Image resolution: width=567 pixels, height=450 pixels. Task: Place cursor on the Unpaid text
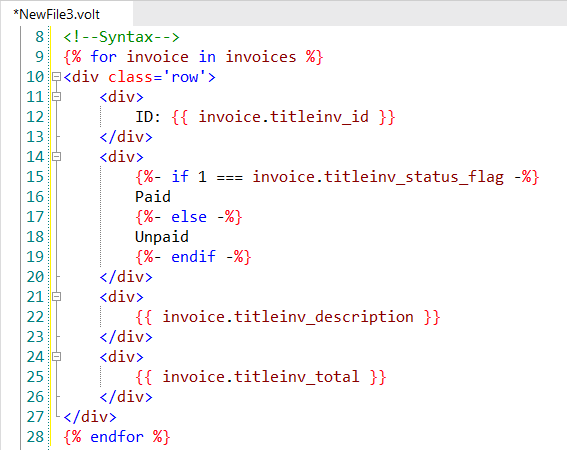(162, 237)
